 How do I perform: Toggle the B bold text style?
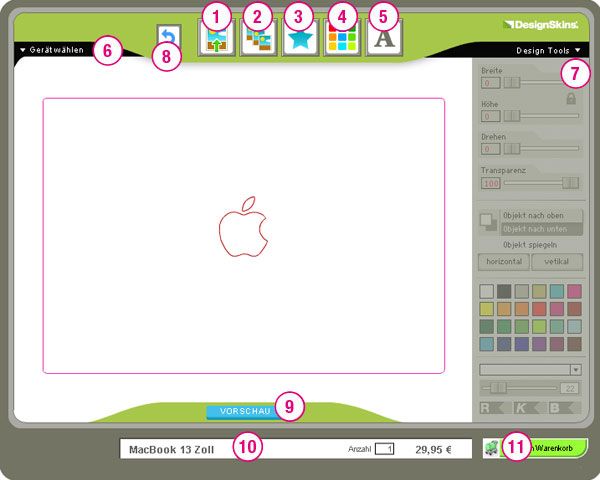pos(562,408)
